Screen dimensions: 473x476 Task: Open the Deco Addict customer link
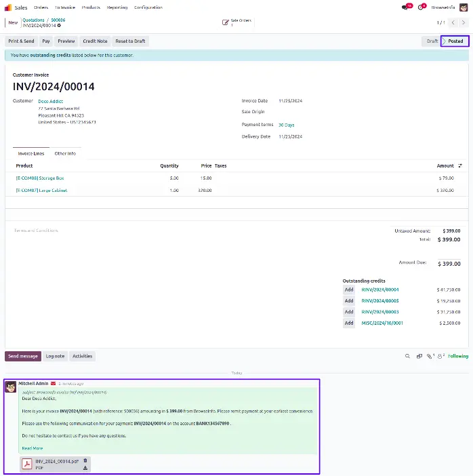pos(50,101)
